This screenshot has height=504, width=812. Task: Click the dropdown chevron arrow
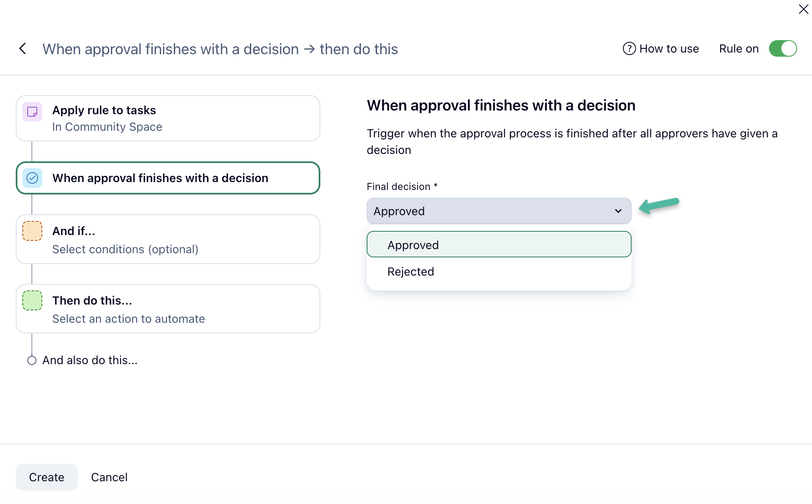tap(618, 211)
